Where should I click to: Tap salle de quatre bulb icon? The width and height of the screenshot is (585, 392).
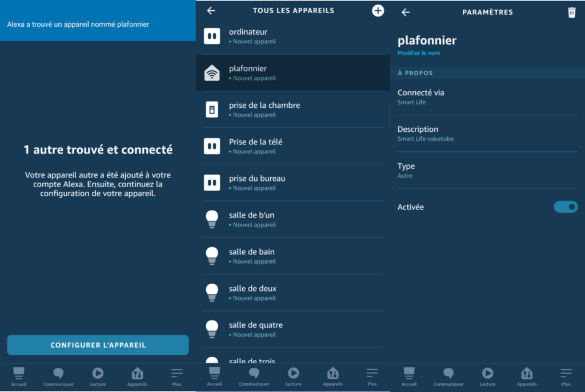tap(212, 329)
